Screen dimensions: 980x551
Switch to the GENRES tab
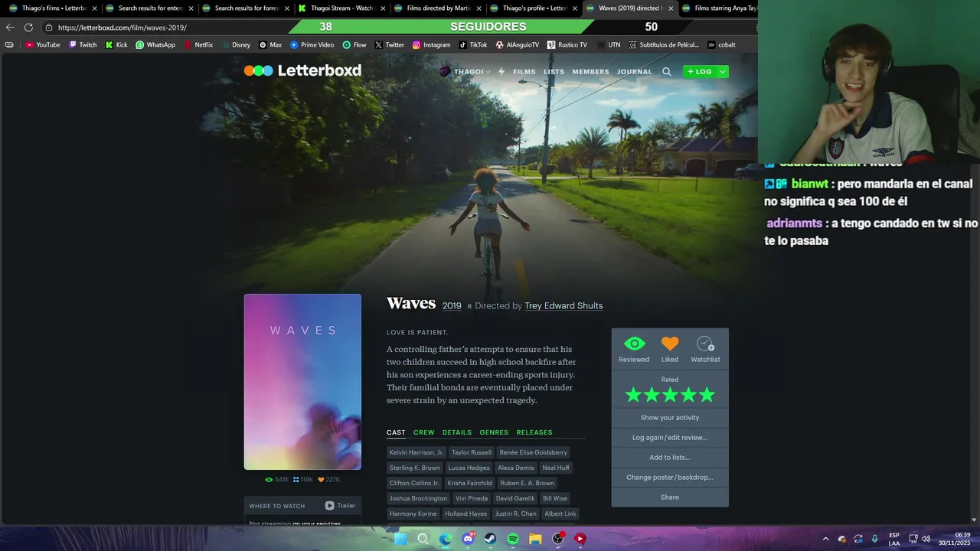pos(494,432)
